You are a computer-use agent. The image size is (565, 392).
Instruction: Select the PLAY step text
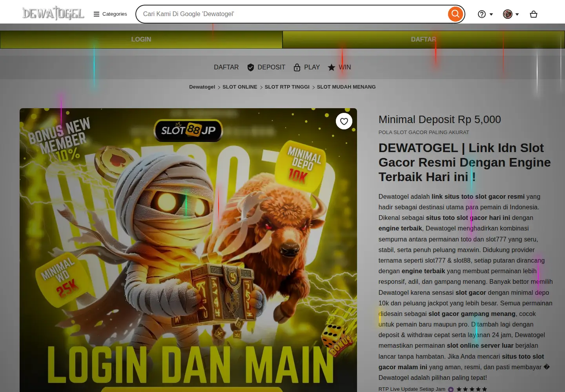point(312,67)
